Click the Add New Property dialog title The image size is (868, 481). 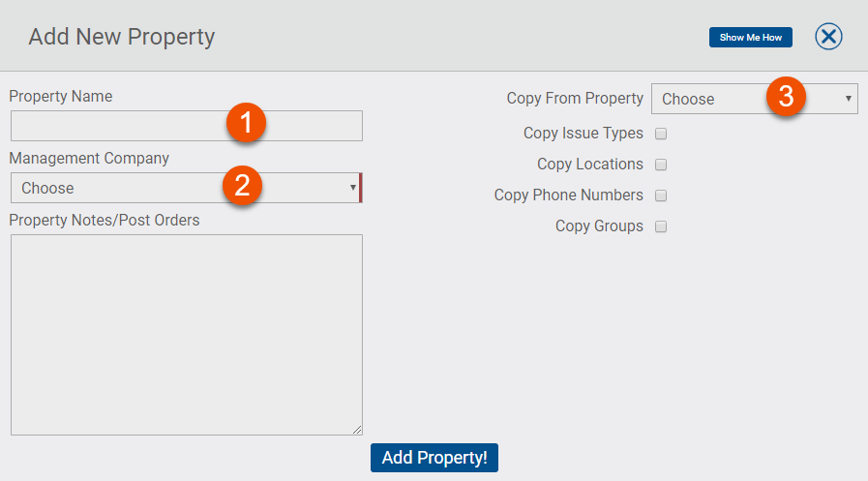(122, 38)
